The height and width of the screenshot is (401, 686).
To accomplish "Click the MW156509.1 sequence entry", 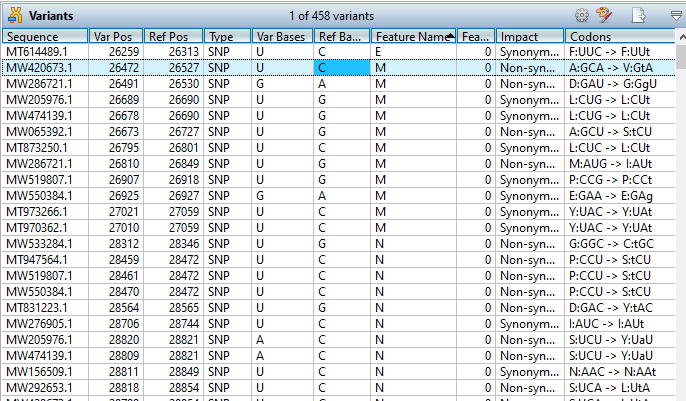I will (44, 371).
